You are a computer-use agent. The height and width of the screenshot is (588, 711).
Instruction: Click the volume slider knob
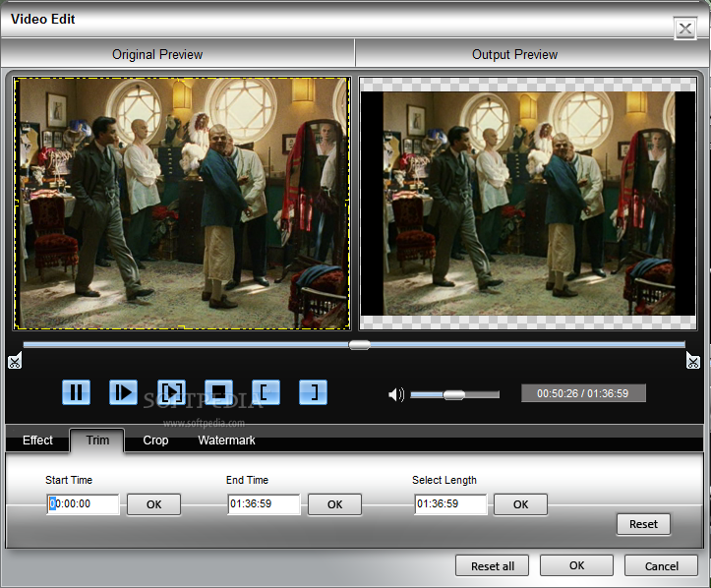pyautogui.click(x=454, y=395)
